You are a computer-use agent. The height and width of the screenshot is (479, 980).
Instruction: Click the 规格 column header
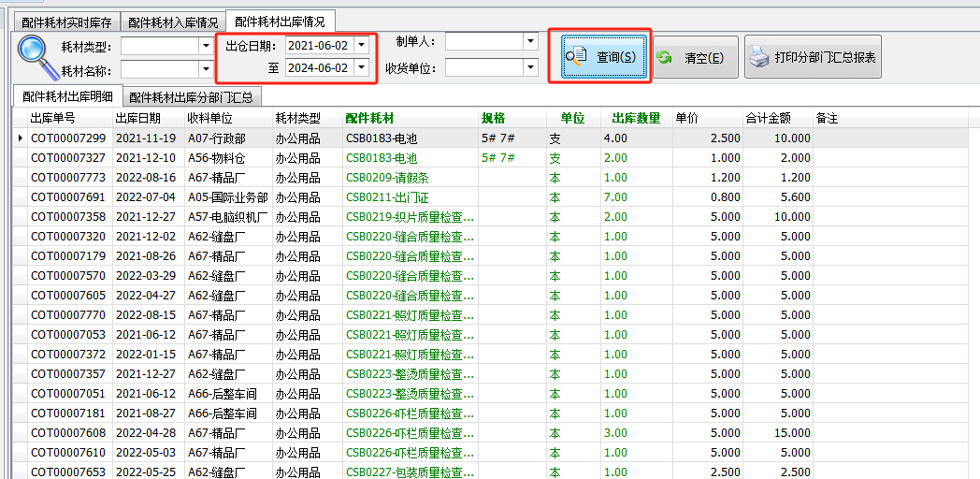click(x=512, y=118)
